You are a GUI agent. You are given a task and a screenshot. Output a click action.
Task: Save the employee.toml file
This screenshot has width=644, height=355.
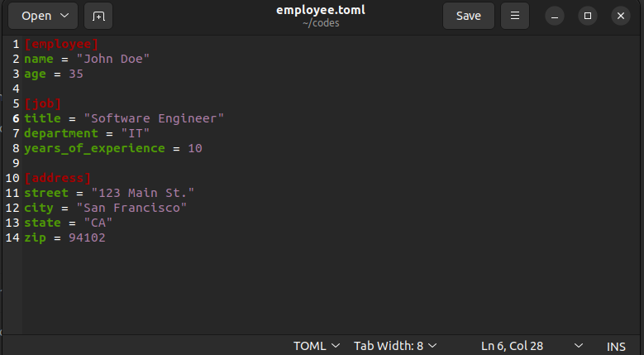[468, 16]
